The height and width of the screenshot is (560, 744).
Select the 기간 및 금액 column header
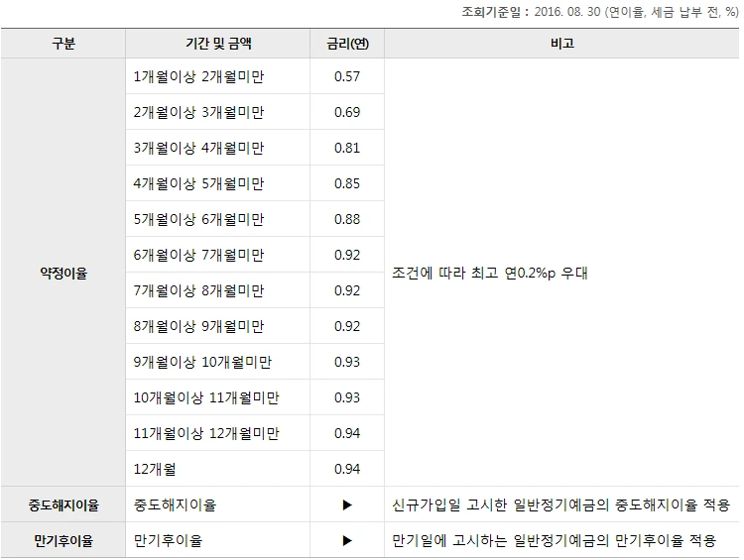point(218,44)
